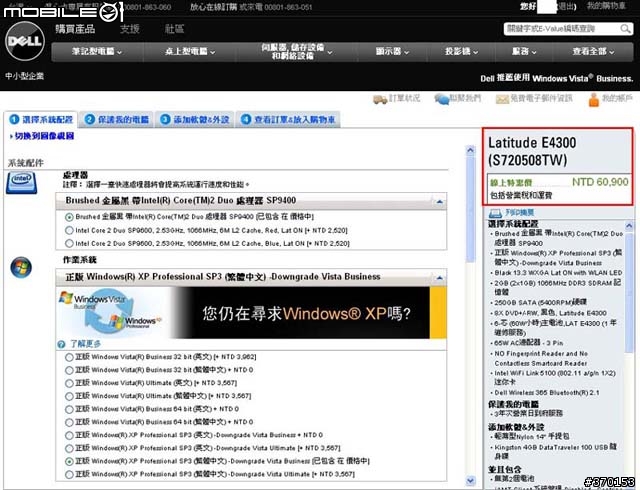Click the free email info envelope icon
Image resolution: width=640 pixels, height=490 pixels.
point(502,99)
